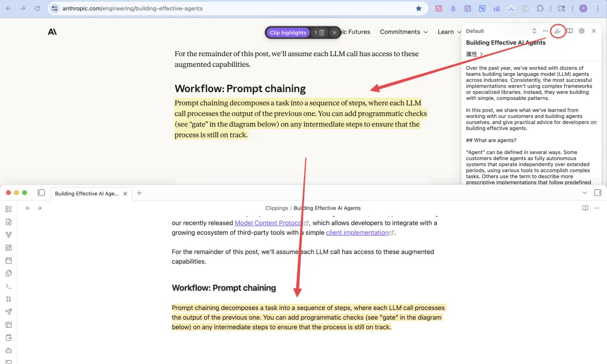Screen dimensions: 607x364
Task: Click the paper plane icon in Obsidian ribbon
Action: (8, 312)
